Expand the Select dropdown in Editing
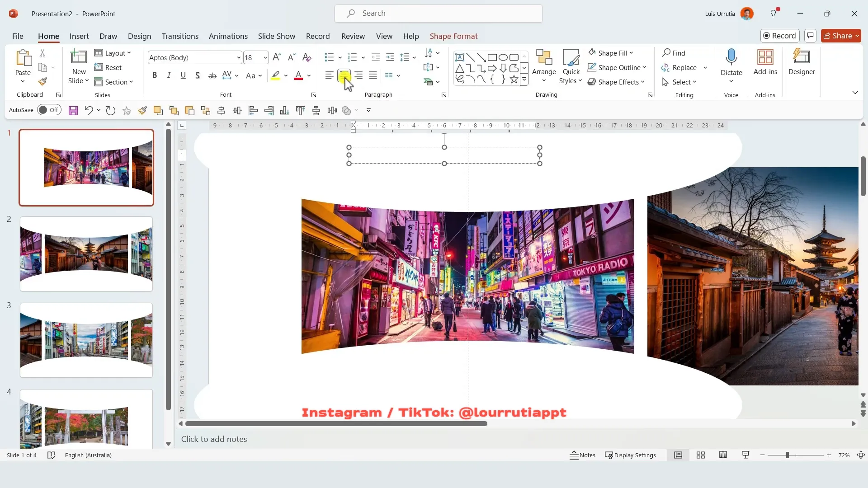Viewport: 868px width, 488px height. coord(679,82)
